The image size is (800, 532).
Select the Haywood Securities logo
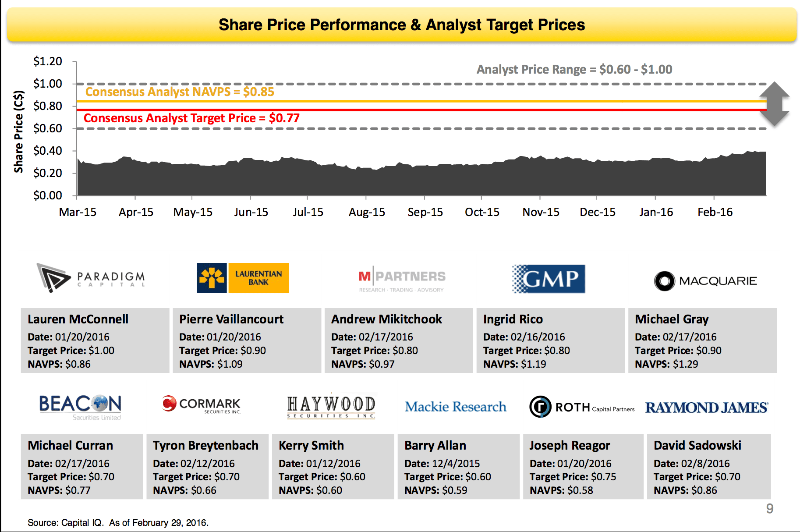tap(331, 406)
